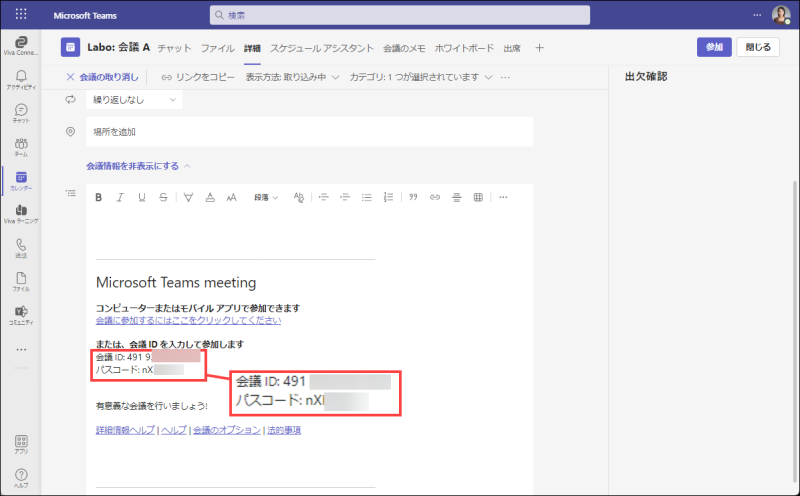Screen dimensions: 800x496
Task: Insert a table in the editor
Action: click(x=478, y=197)
